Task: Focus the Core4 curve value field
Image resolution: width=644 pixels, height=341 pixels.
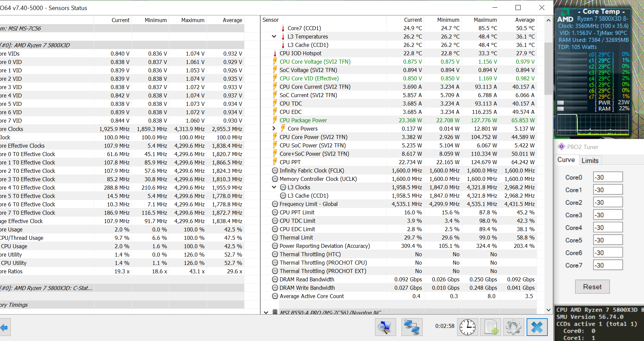Action: [608, 227]
